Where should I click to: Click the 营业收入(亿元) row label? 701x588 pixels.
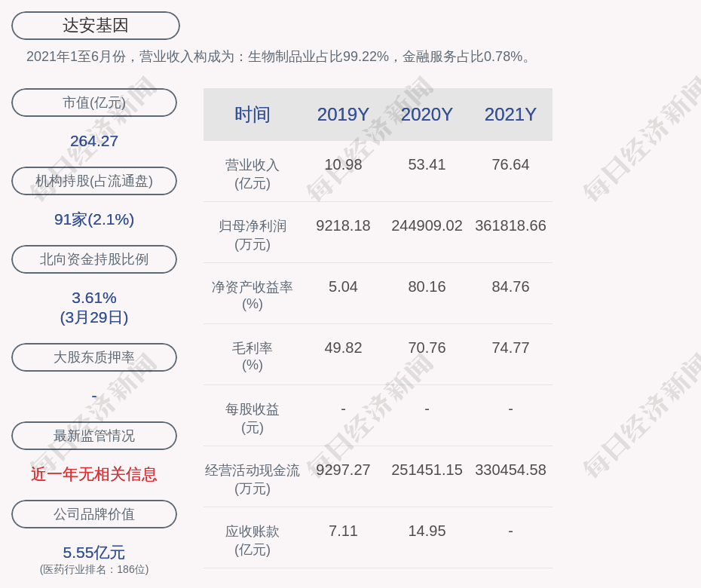(253, 173)
